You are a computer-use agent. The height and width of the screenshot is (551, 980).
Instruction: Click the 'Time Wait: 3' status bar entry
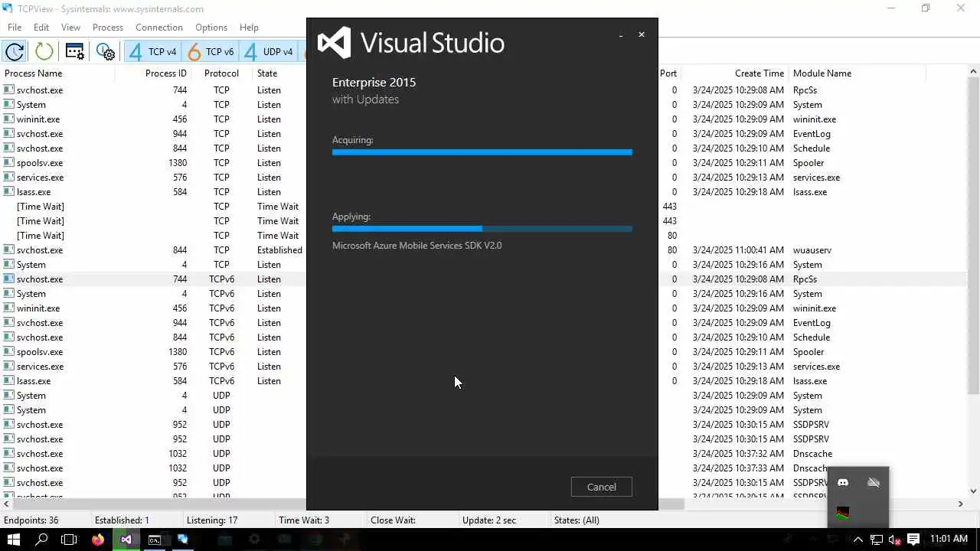[x=304, y=520]
